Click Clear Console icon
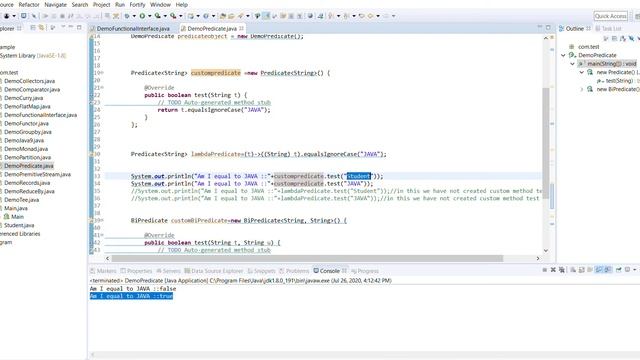Screen dimensions: 640x360 point(573,270)
